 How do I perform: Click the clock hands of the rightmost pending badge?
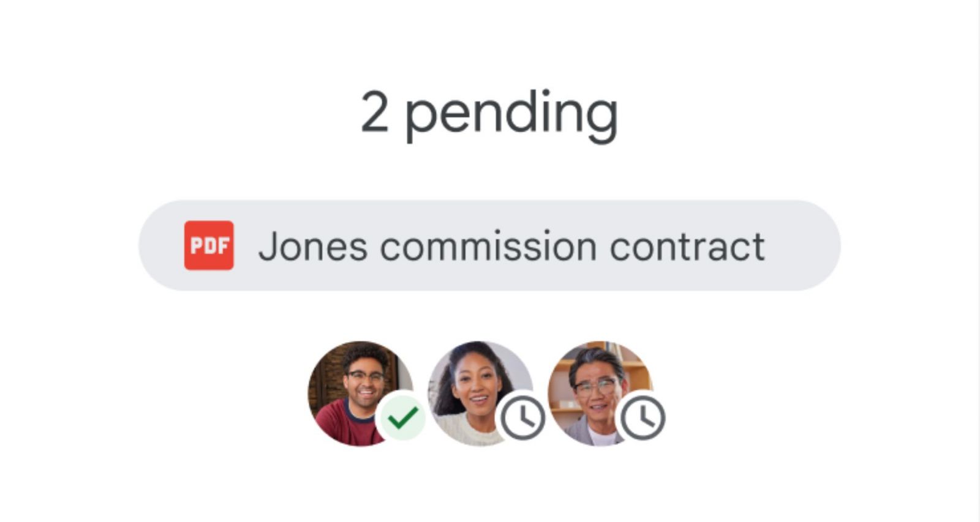644,416
